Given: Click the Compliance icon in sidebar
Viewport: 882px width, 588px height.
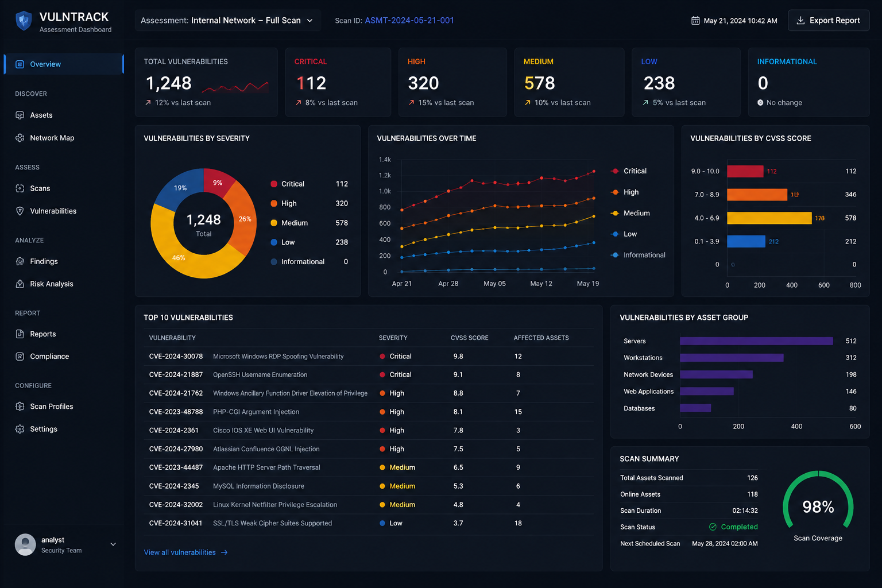Looking at the screenshot, I should [x=20, y=357].
